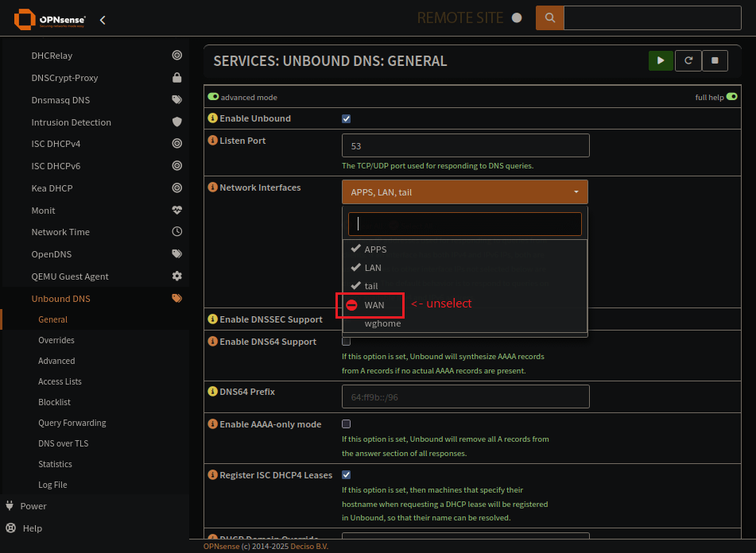Click the Dnsmasq DNS tags icon
756x553 pixels.
pos(177,99)
